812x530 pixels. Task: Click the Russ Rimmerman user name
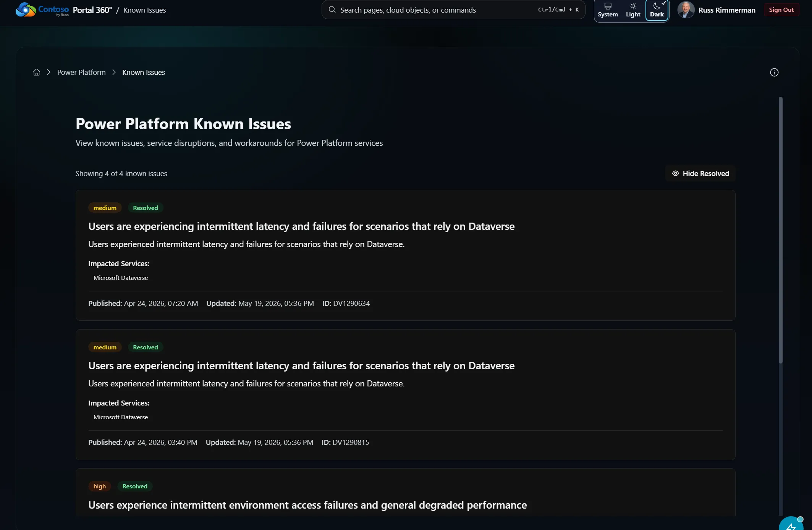[727, 10]
